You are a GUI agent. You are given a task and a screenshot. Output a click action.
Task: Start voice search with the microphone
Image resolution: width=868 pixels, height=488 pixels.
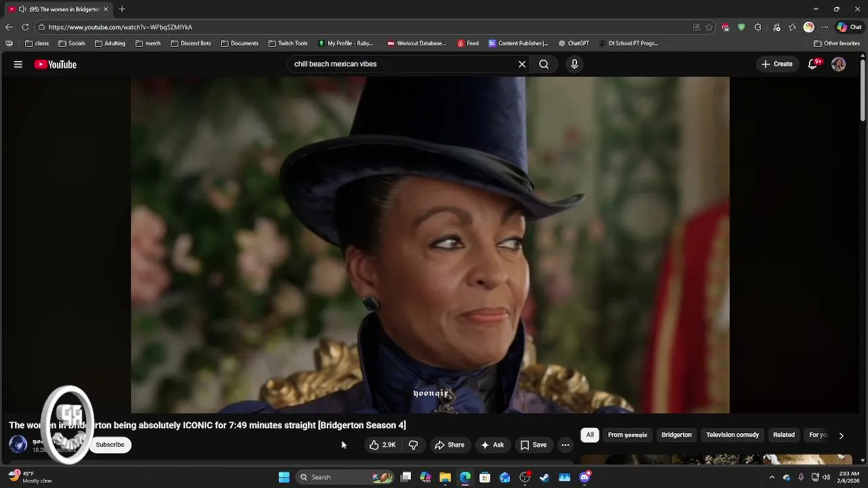(574, 64)
